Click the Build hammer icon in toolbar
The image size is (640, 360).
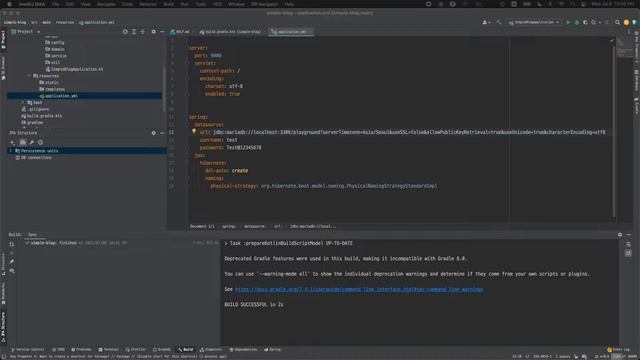498,22
